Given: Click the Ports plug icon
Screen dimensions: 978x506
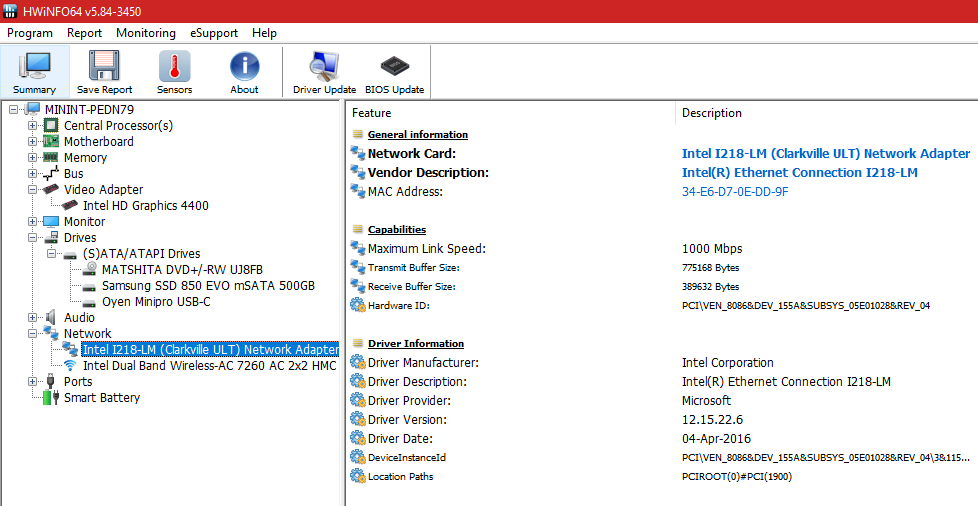Looking at the screenshot, I should pos(51,381).
